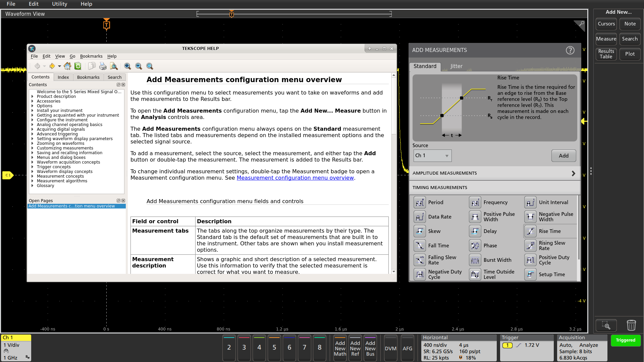644x362 pixels.
Task: Enable the DVM button
Action: [x=390, y=349]
